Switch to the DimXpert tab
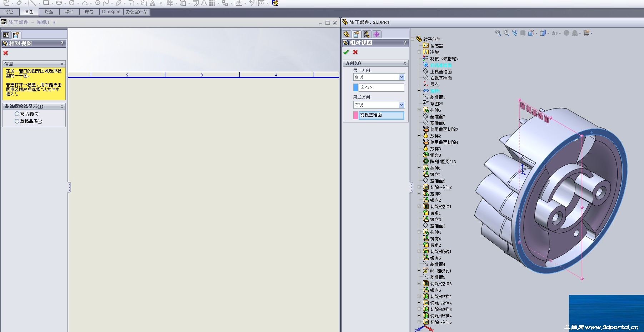The height and width of the screenshot is (332, 644). click(x=111, y=12)
